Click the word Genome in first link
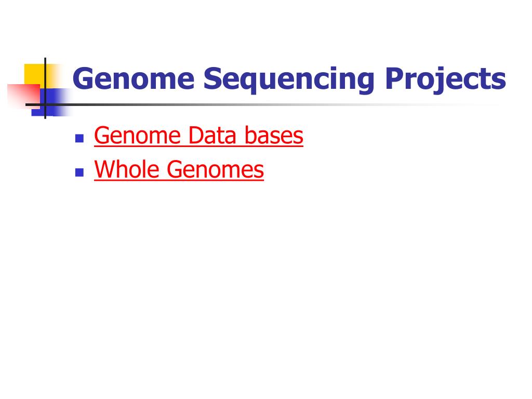 pyautogui.click(x=137, y=136)
